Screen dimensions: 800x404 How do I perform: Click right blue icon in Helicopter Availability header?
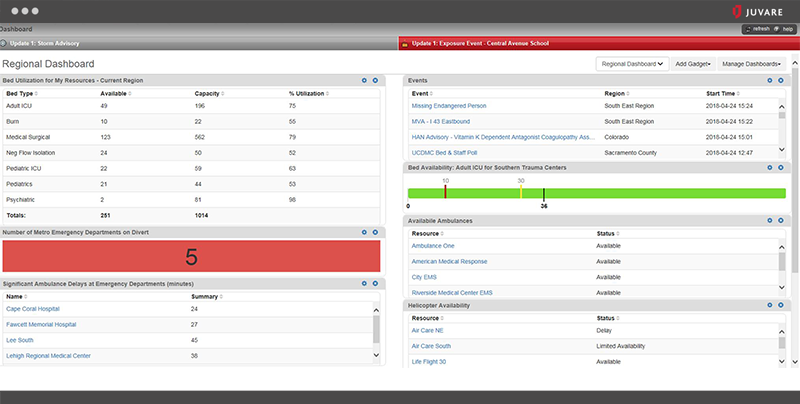[x=781, y=305]
